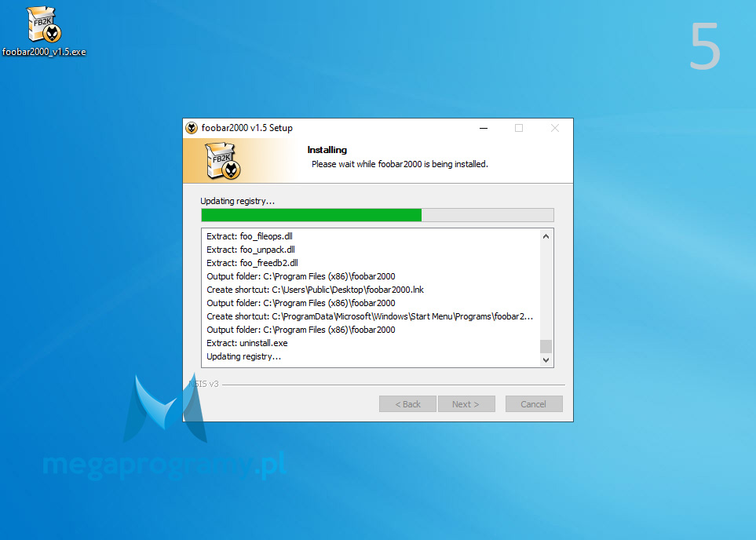The image size is (756, 540).
Task: Click 'Updating registry...' status above progress bar
Action: click(237, 201)
